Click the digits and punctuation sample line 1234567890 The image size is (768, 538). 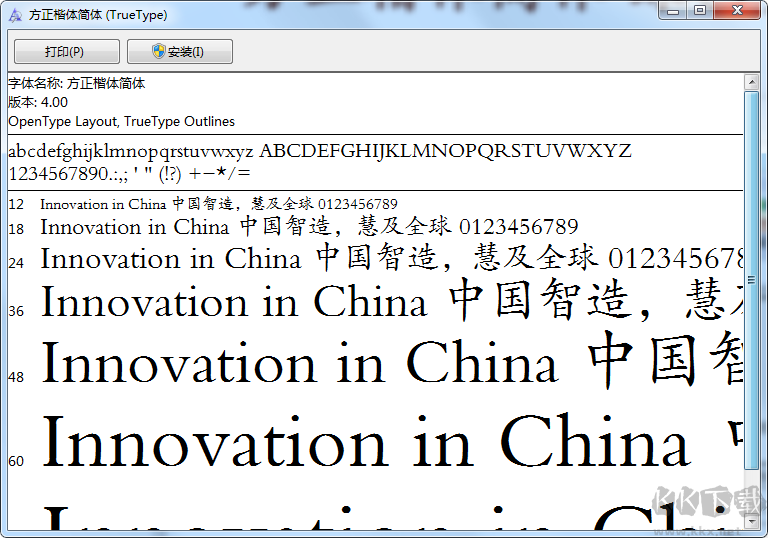129,173
